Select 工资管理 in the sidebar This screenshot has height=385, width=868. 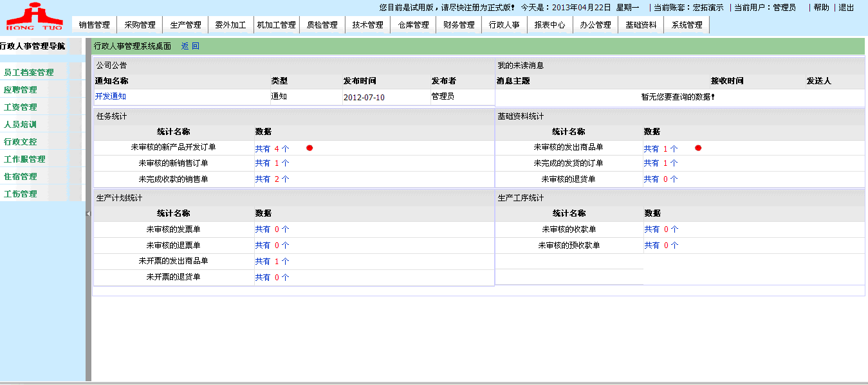(21, 107)
